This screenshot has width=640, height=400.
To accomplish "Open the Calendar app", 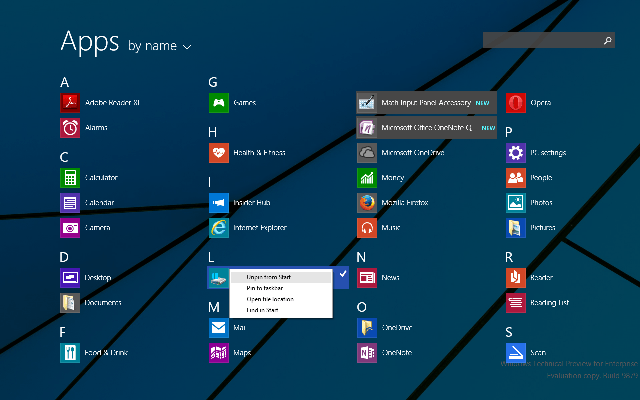I will click(x=87, y=202).
